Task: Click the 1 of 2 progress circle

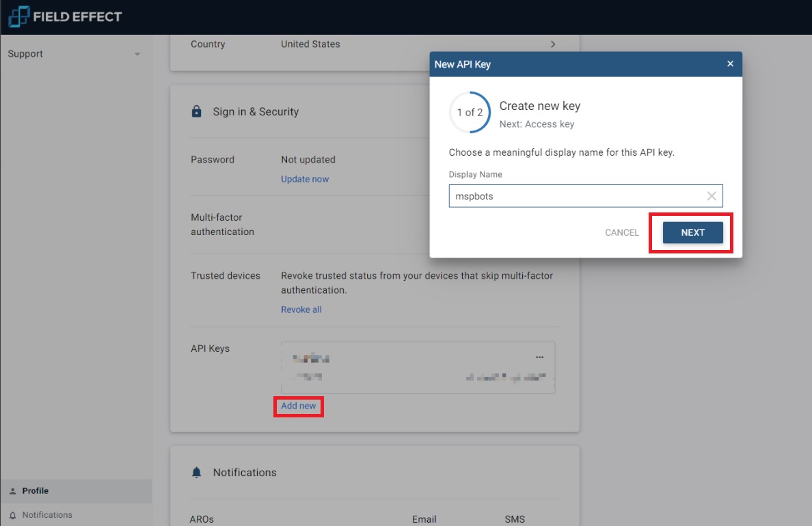Action: [x=470, y=112]
